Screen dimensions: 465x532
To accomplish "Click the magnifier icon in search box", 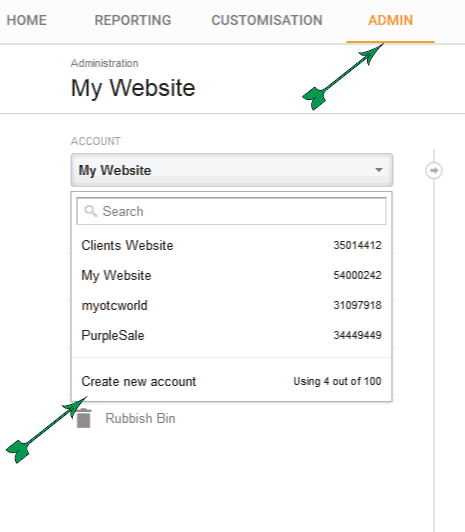I will coord(91,211).
